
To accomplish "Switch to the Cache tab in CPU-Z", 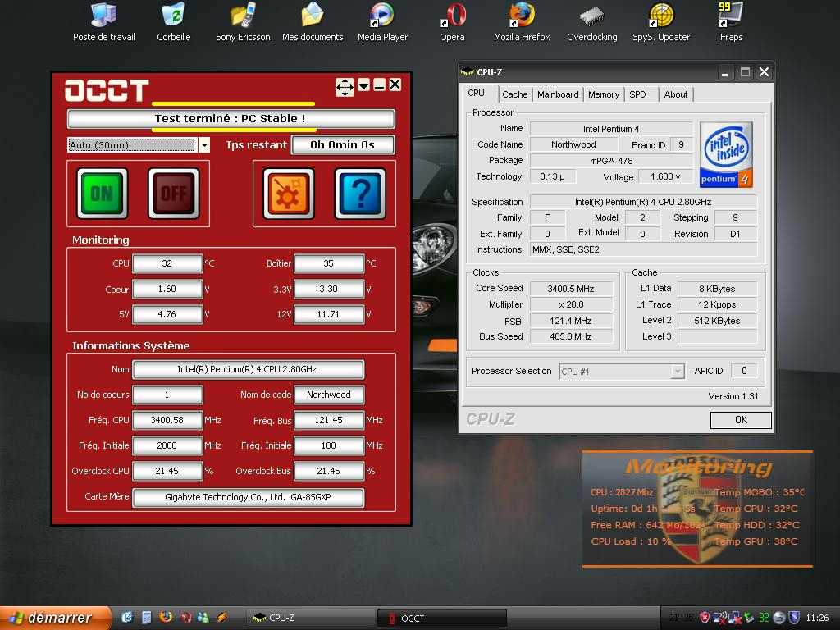I will (x=515, y=94).
